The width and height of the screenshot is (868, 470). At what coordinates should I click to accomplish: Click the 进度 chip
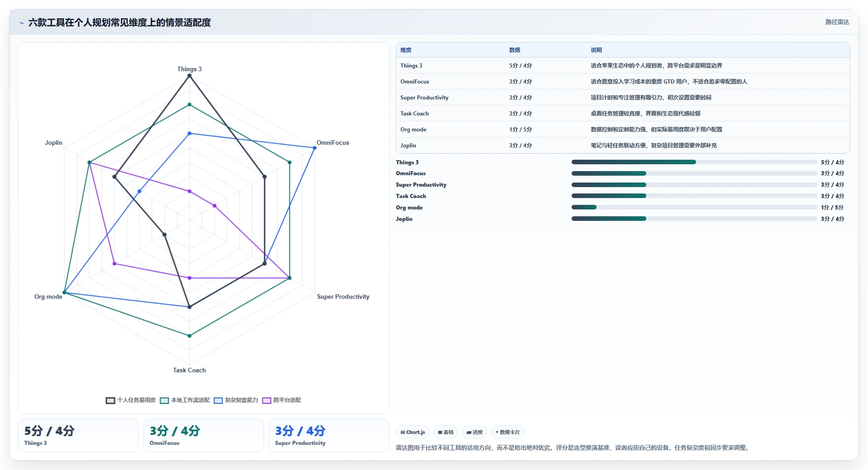click(474, 432)
